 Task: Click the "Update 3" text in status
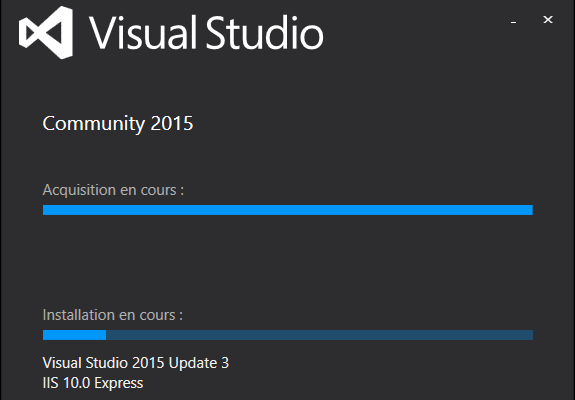(x=199, y=363)
